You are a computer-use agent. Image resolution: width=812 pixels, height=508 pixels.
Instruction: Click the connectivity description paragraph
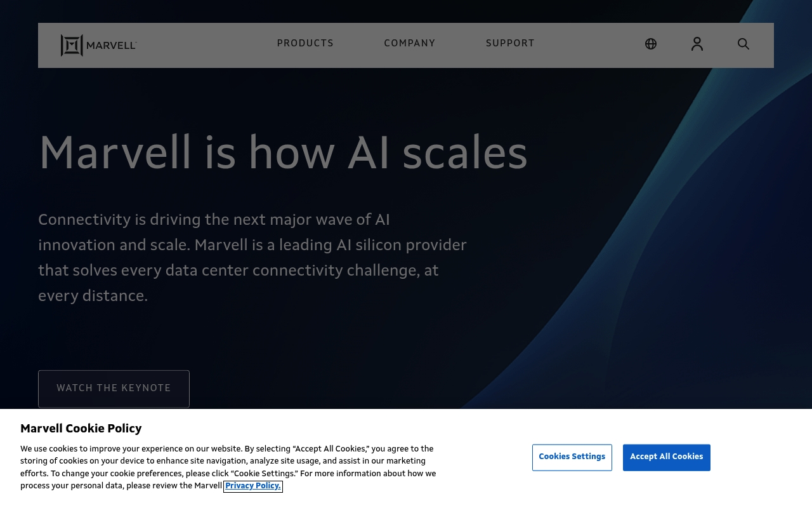252,257
